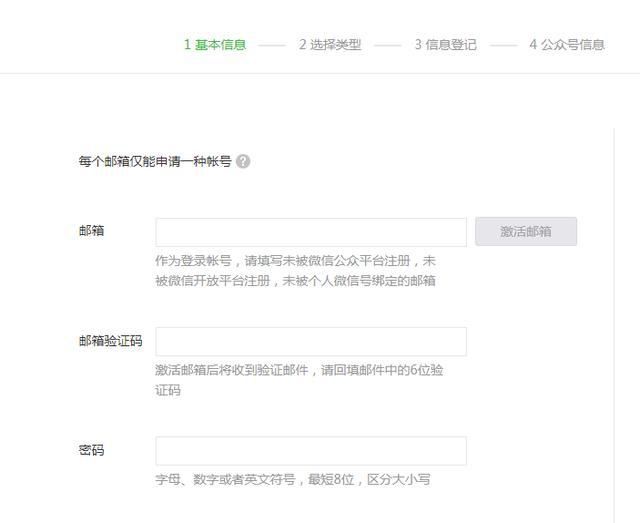
Task: Go to step 2 选择类型
Action: click(x=330, y=45)
